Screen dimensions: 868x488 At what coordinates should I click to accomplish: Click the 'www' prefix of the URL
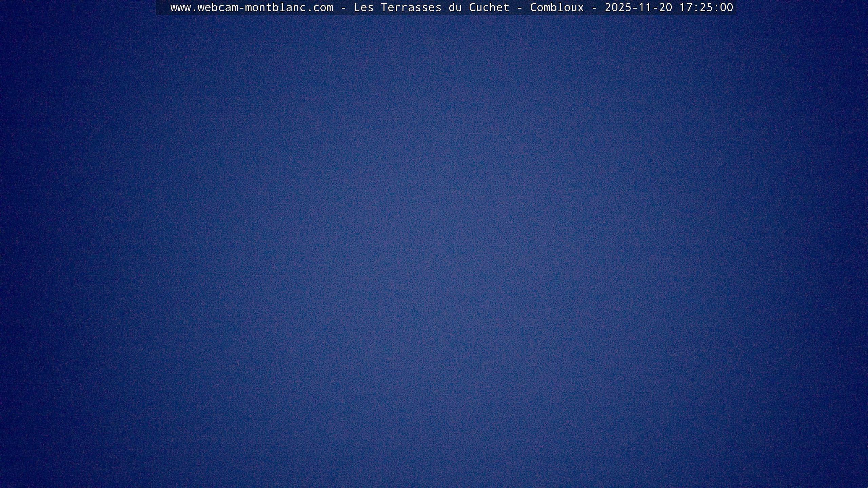[180, 7]
